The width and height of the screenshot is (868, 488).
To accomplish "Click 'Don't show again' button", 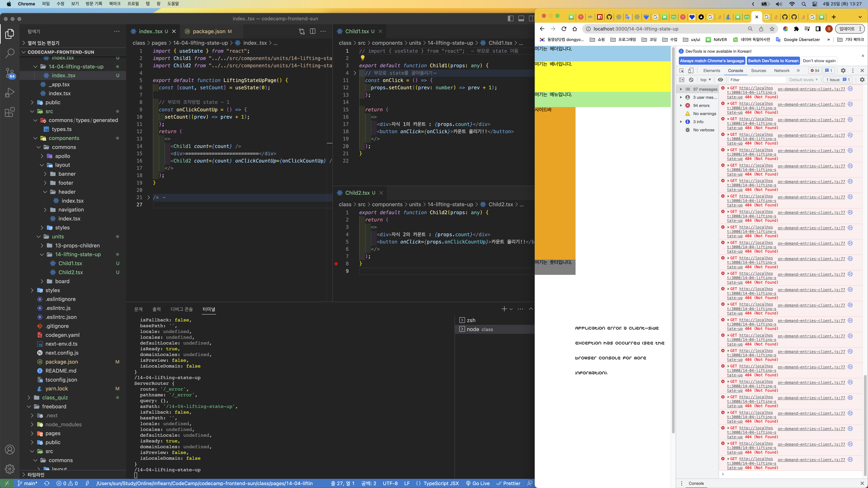I will (819, 61).
